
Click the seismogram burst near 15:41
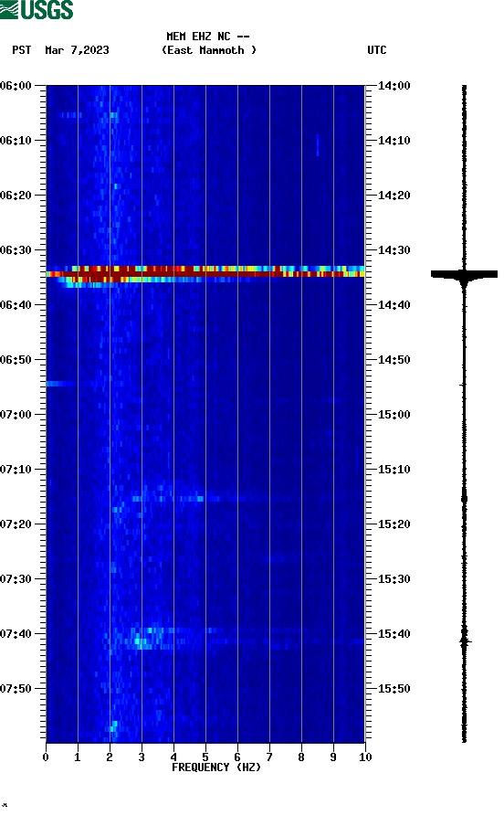click(465, 641)
